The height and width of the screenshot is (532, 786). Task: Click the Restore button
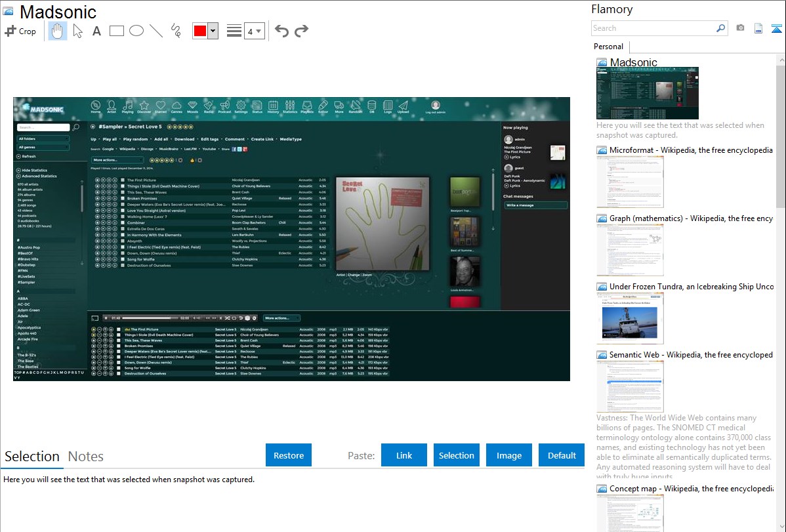289,455
